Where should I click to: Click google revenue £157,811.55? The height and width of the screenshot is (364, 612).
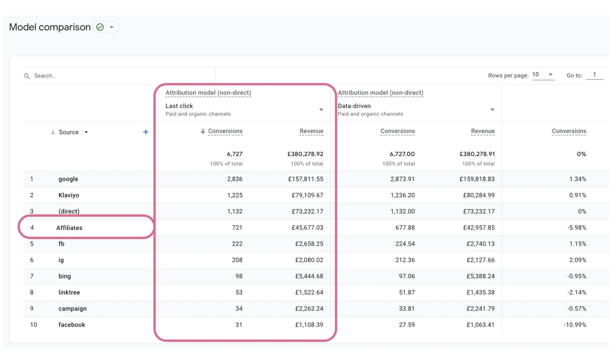(x=306, y=179)
